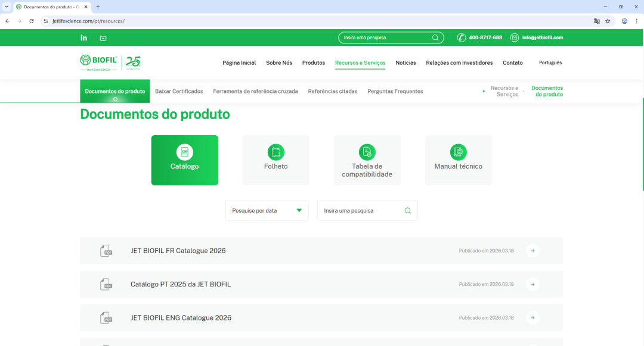View site information icon in address bar

pos(46,21)
